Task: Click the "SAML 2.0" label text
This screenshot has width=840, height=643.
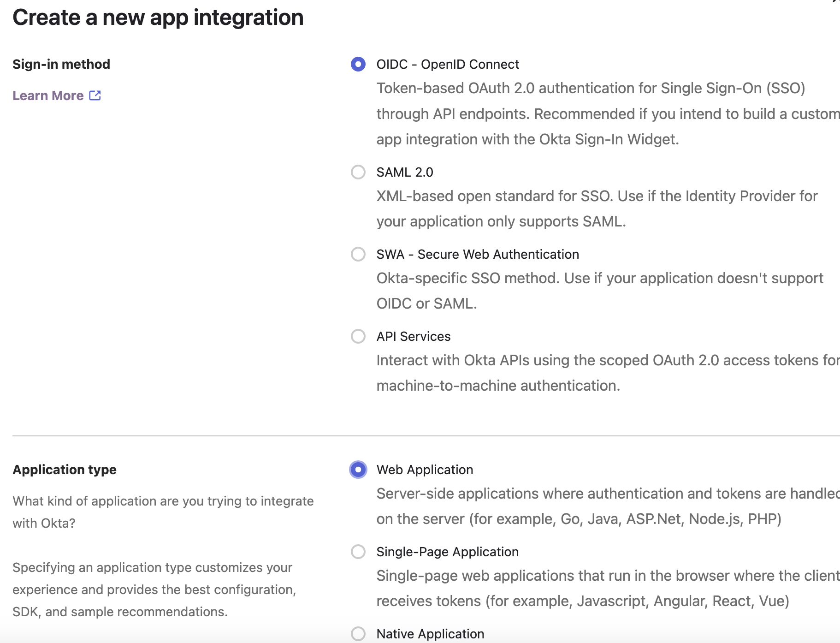Action: coord(405,172)
